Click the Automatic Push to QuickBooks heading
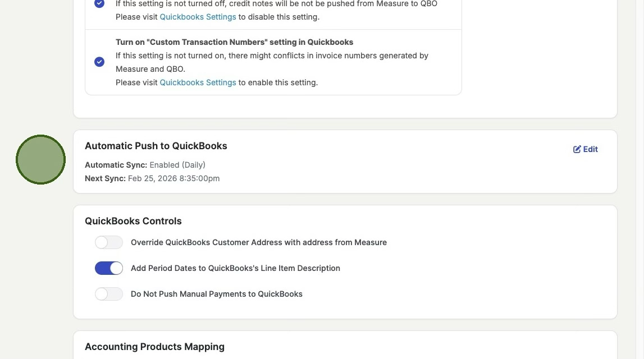This screenshot has height=359, width=644. point(156,146)
